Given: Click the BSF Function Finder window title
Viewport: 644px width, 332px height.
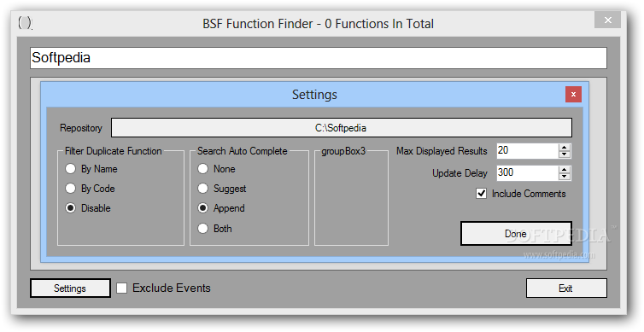Looking at the screenshot, I should tap(318, 24).
